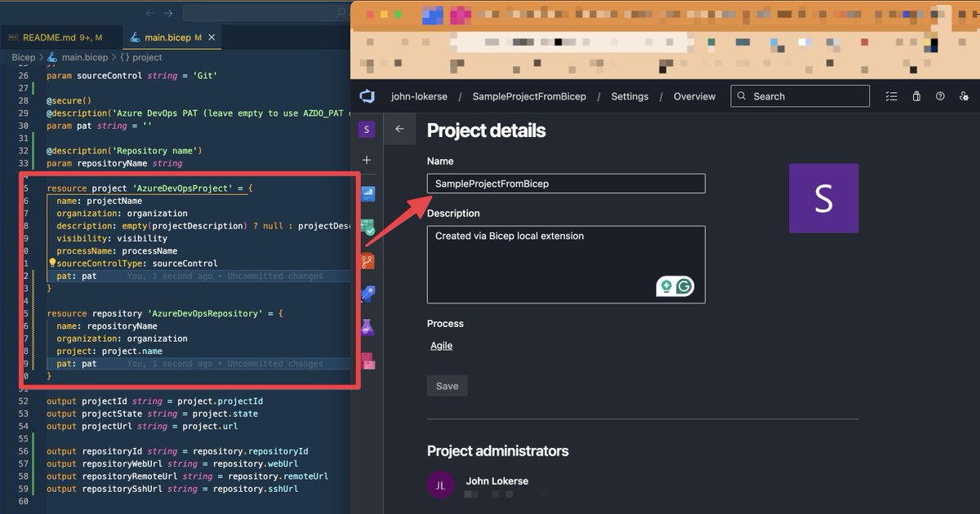Click 'output projectUrl string' line
The height and width of the screenshot is (514, 980).
[141, 426]
